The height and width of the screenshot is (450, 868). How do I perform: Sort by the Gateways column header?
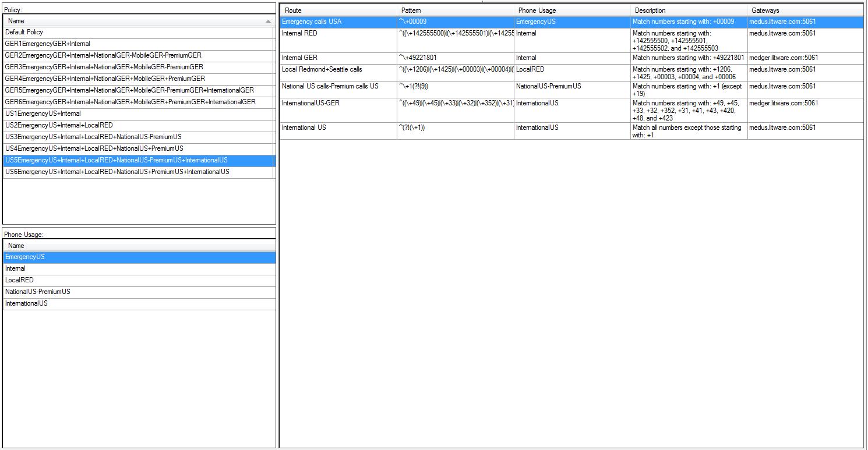click(805, 10)
